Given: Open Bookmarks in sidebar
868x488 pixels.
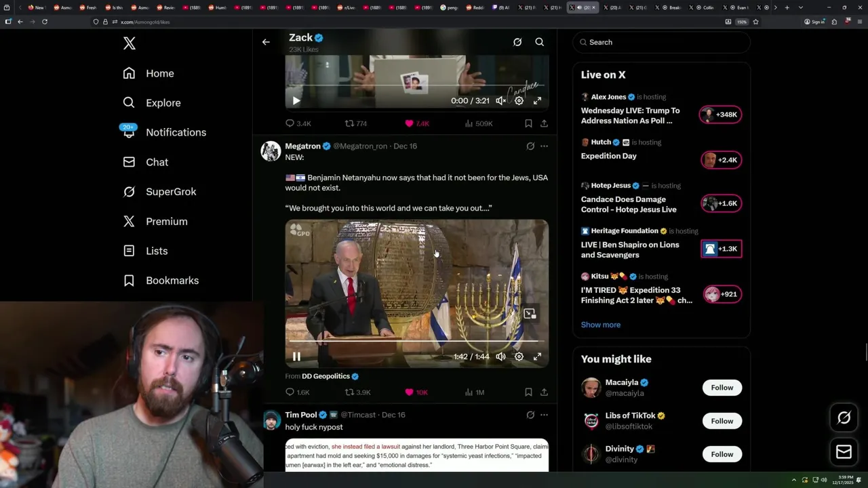Looking at the screenshot, I should (161, 281).
